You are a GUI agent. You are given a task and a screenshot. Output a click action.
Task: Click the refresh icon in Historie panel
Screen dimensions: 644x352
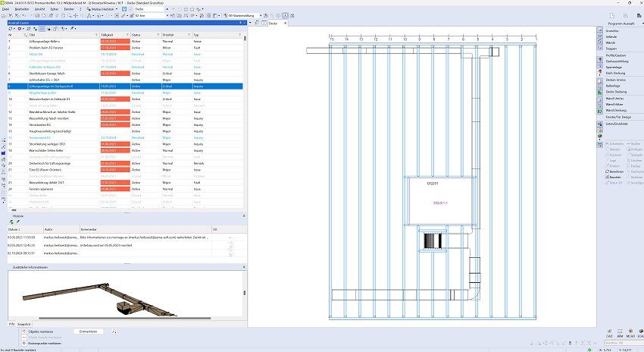pyautogui.click(x=11, y=222)
